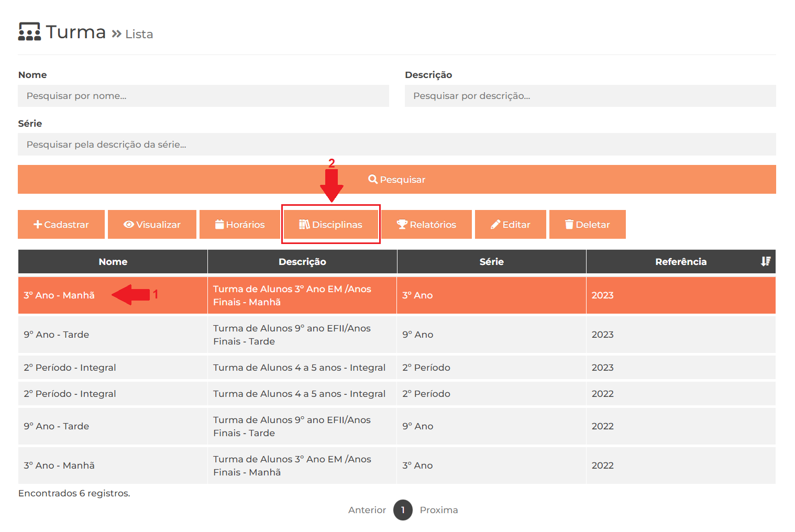Run the search with the Pesquisar label
The height and width of the screenshot is (532, 795).
click(x=403, y=180)
